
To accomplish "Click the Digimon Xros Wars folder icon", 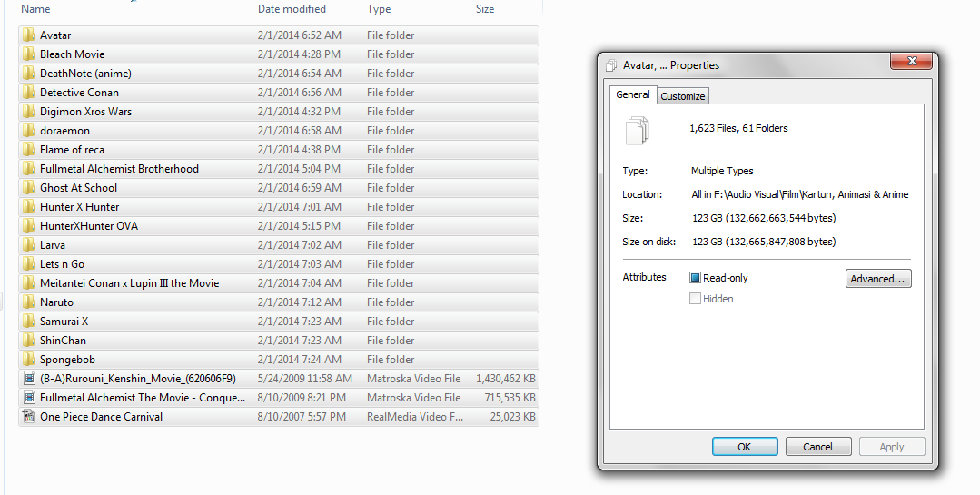I will point(28,111).
